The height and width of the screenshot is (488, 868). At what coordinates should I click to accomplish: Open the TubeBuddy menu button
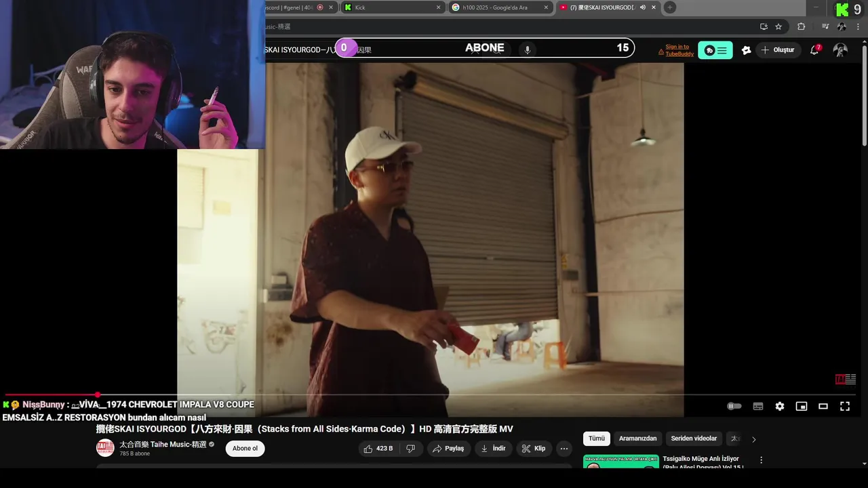(x=715, y=50)
